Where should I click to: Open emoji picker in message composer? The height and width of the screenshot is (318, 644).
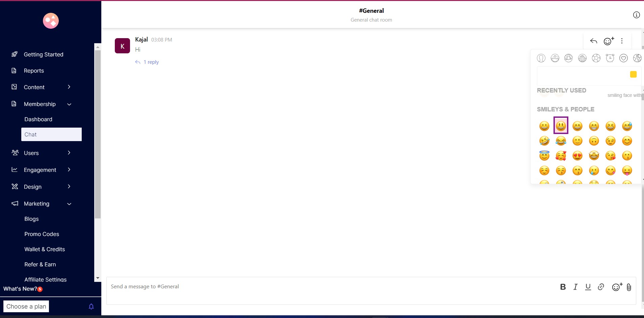[x=617, y=287]
